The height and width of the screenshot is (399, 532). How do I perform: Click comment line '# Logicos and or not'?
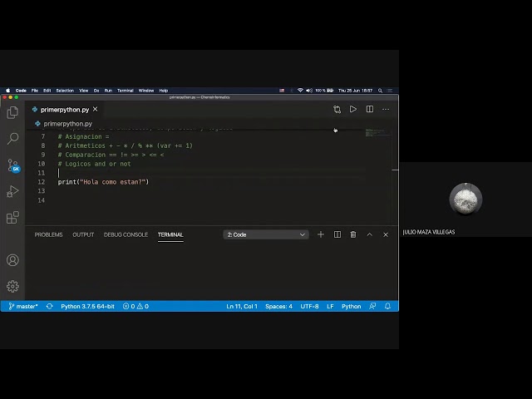pos(94,164)
